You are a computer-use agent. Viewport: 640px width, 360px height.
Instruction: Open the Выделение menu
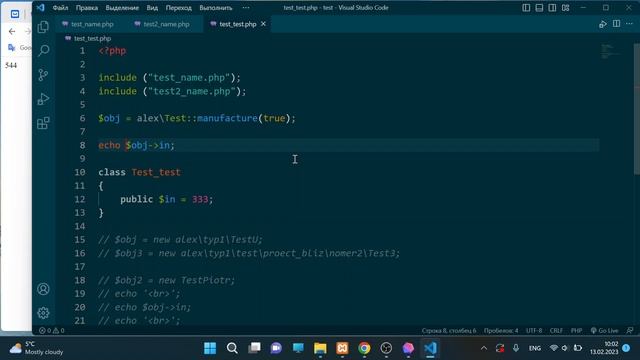point(122,8)
